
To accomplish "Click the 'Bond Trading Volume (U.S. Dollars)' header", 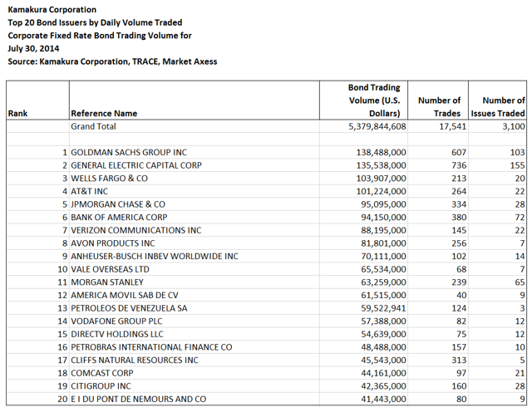I will point(374,101).
